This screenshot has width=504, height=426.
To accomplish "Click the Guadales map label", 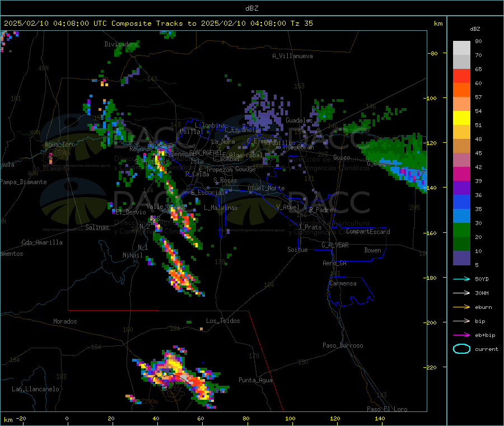I will [299, 120].
